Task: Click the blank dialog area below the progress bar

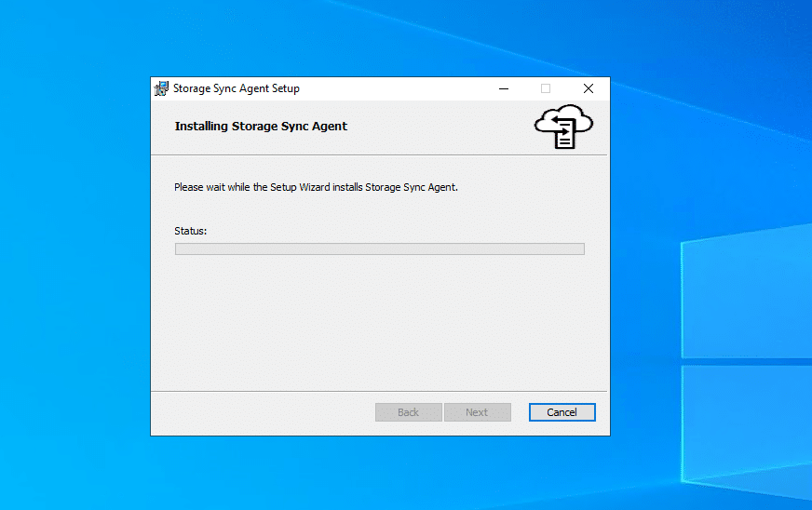Action: click(x=379, y=321)
